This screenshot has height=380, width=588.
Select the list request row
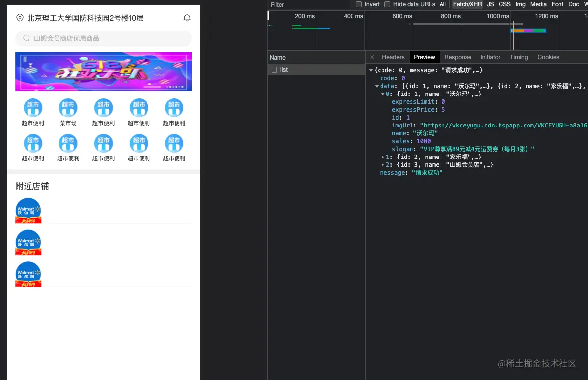coord(317,70)
